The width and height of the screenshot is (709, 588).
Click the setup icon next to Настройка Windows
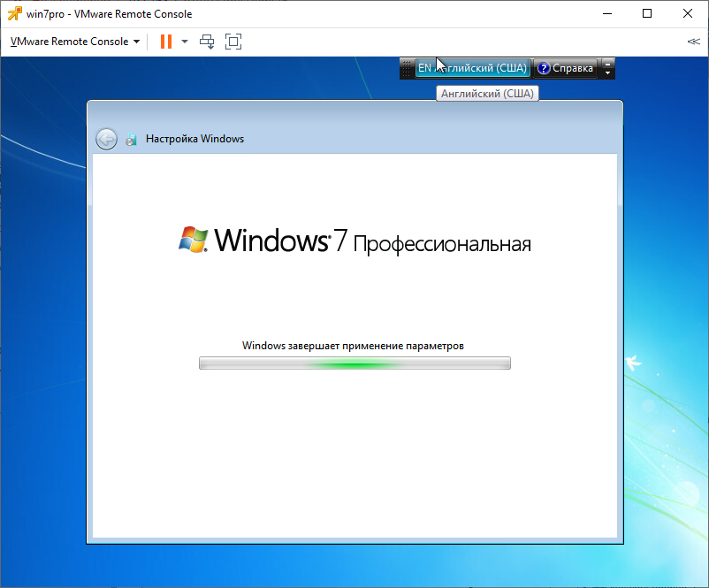click(x=131, y=140)
